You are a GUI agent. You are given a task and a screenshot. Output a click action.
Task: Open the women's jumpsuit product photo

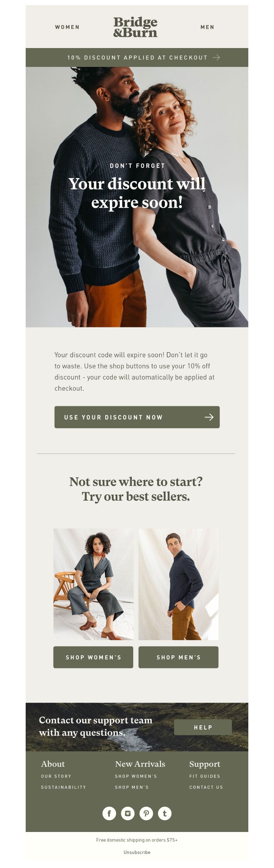pyautogui.click(x=94, y=584)
